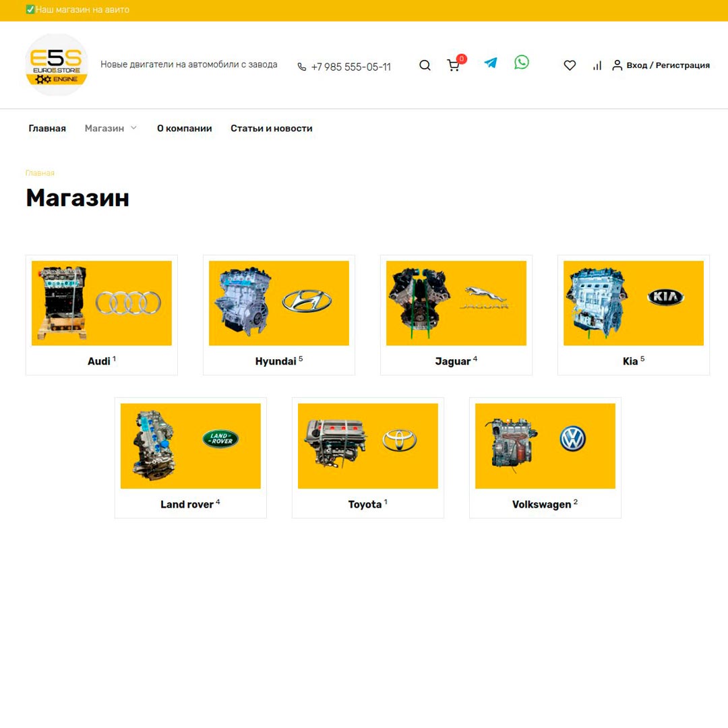Open the search magnifier icon
728x728 pixels.
(x=425, y=65)
